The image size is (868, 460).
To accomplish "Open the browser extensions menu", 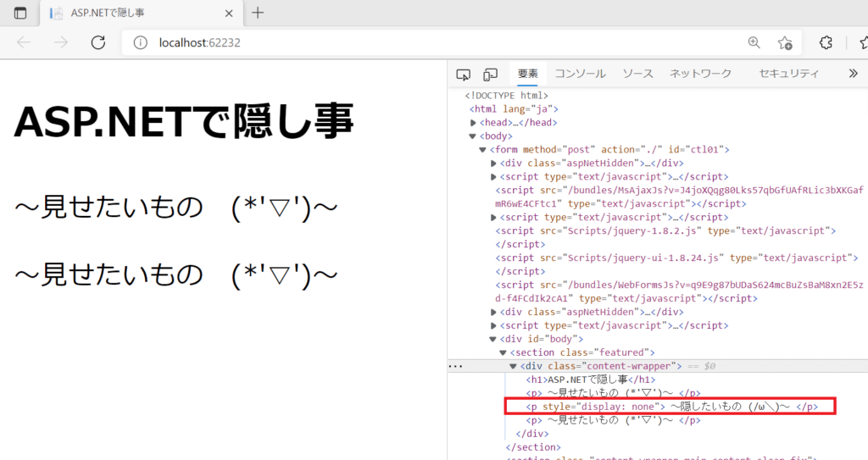I will coord(826,42).
